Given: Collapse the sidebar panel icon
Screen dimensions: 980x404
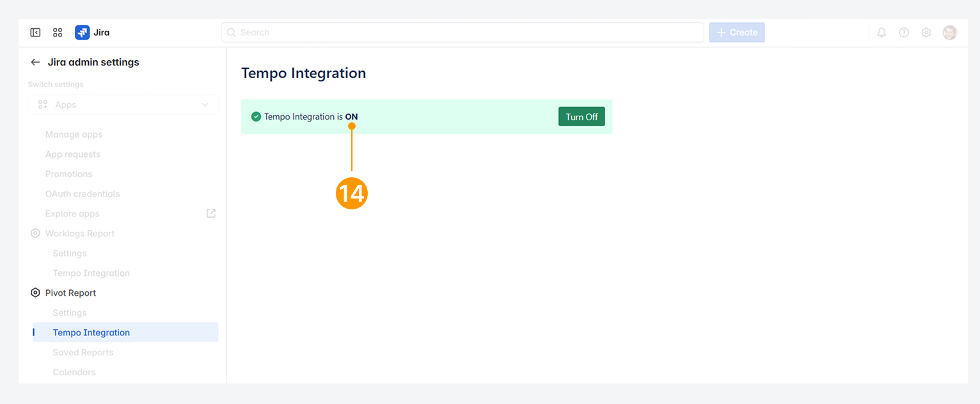Looking at the screenshot, I should (x=36, y=33).
